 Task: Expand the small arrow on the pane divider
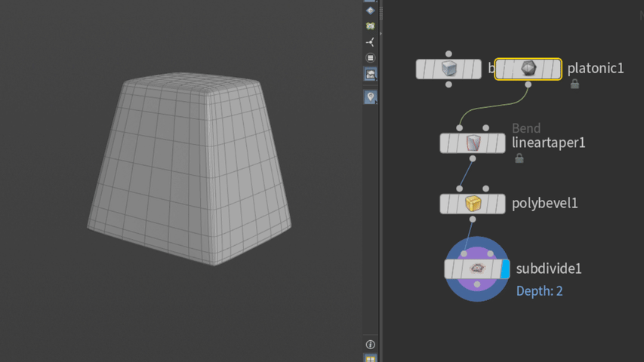pos(381,34)
